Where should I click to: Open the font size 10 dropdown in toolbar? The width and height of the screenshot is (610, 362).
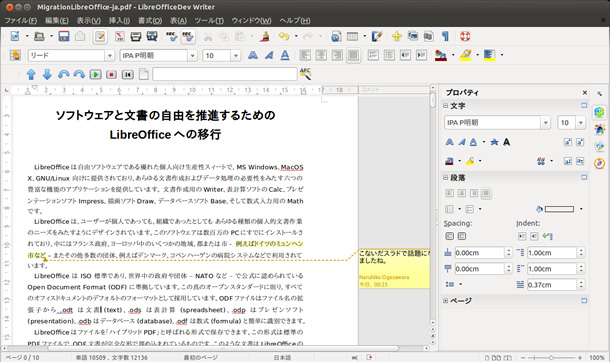coord(236,56)
